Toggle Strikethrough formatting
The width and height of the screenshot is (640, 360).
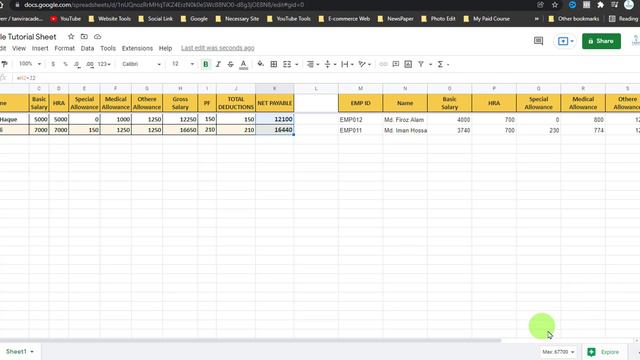pos(231,64)
